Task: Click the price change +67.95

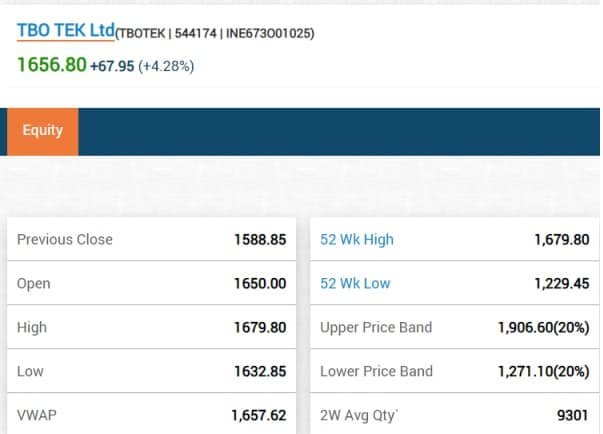Action: (112, 66)
